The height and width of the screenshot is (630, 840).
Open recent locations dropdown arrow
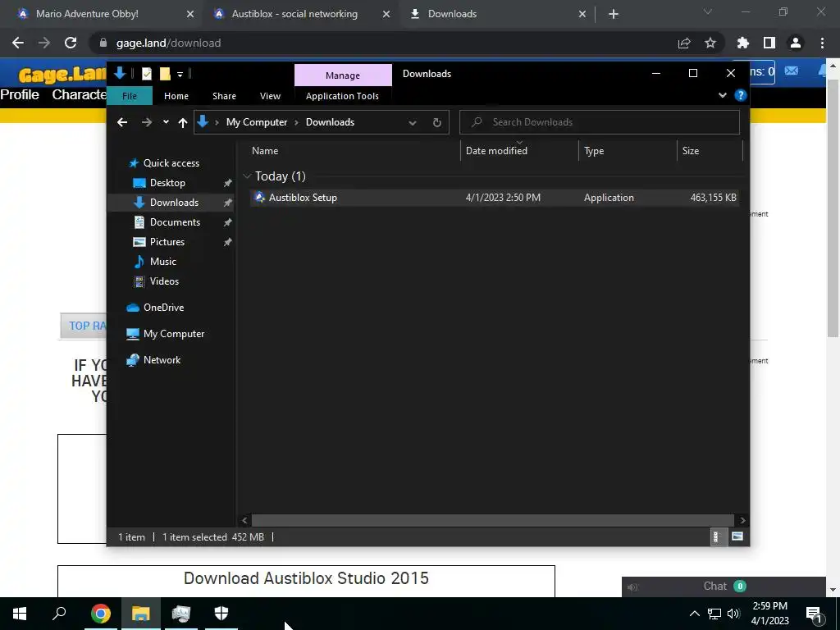pyautogui.click(x=166, y=122)
